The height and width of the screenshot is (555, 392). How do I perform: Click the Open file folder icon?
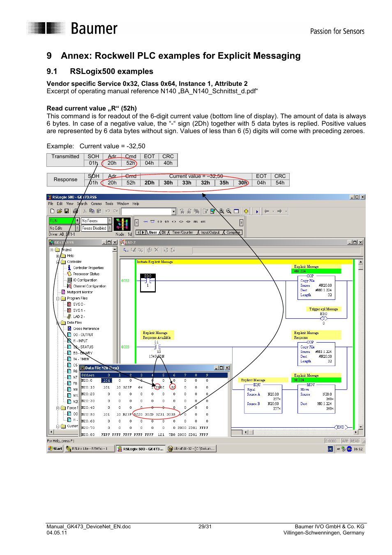[59, 211]
